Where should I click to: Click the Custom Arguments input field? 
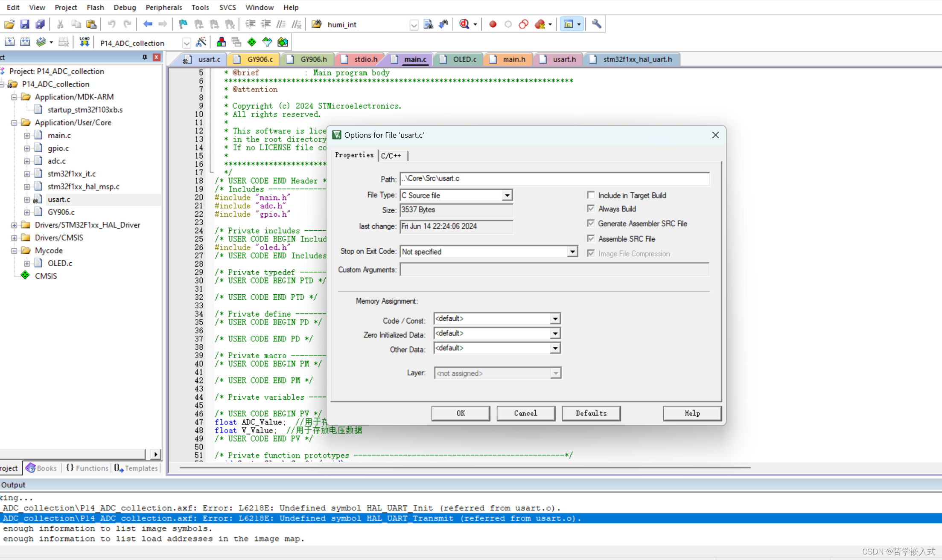coord(554,270)
